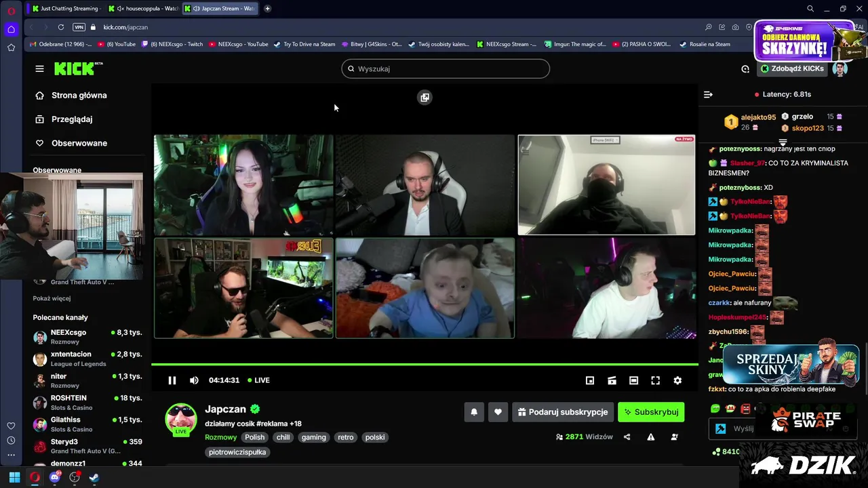The image size is (868, 488).
Task: Select the polski tag
Action: [375, 437]
